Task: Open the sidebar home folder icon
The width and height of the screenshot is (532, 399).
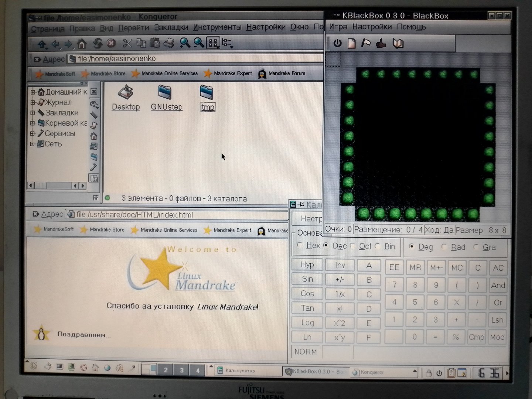Action: coord(94,136)
